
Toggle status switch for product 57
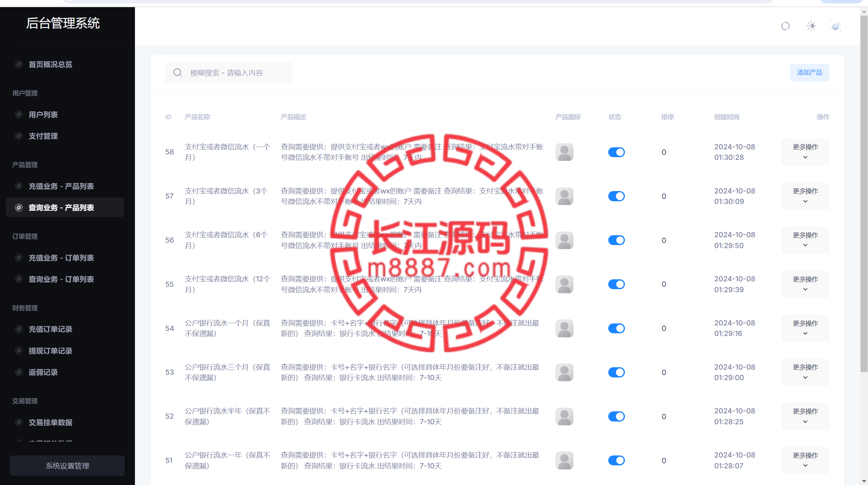[x=616, y=196]
